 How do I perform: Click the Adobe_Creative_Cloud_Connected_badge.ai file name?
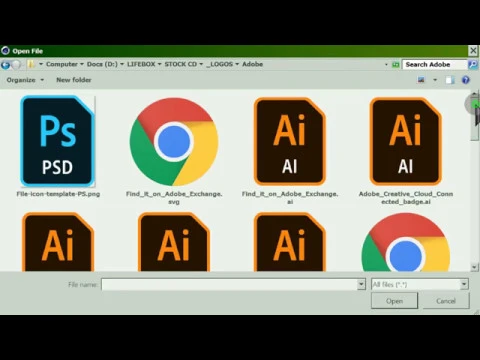(406, 198)
